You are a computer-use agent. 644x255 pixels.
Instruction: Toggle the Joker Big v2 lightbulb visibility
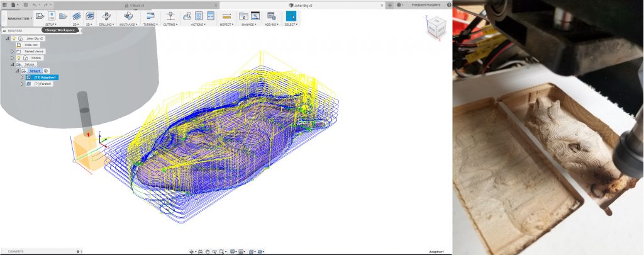(x=14, y=38)
